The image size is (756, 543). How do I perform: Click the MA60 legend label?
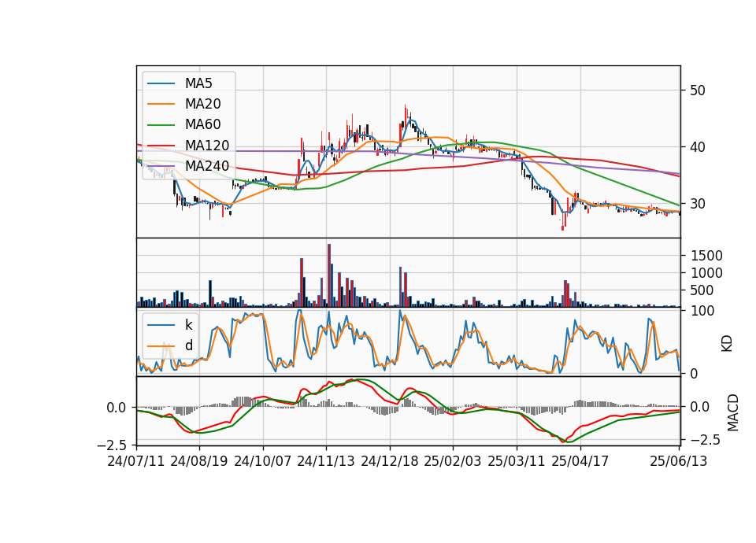click(x=202, y=124)
